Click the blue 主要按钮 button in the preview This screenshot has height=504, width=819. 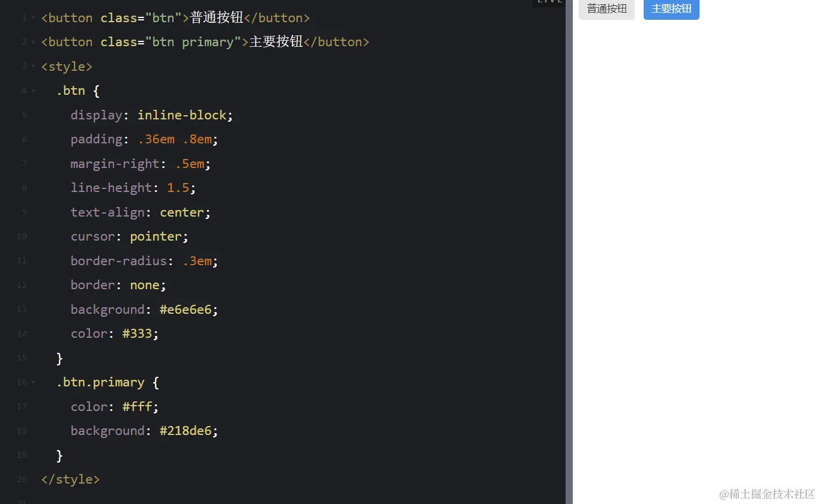671,9
